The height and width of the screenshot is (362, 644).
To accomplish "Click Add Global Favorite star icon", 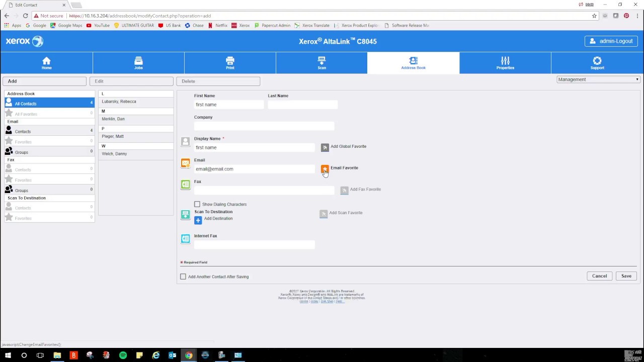I will tap(325, 147).
